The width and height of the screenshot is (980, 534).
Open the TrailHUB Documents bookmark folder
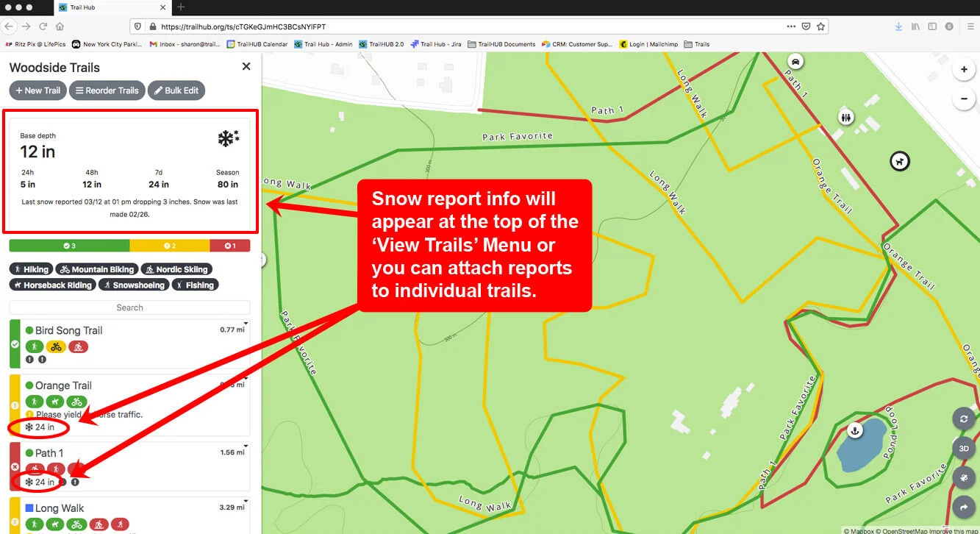click(x=502, y=44)
